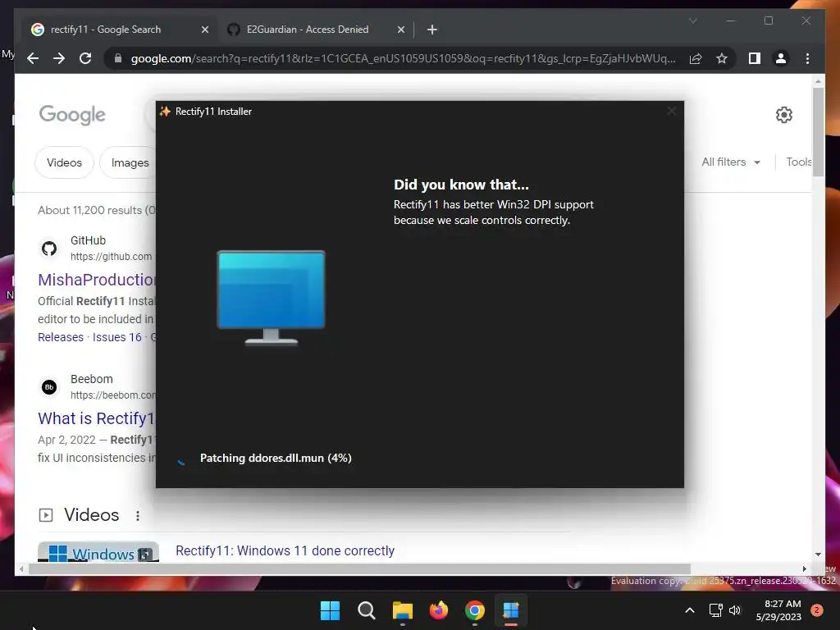Switch to E2Guardian Access Denied tab
The width and height of the screenshot is (840, 630).
316,30
